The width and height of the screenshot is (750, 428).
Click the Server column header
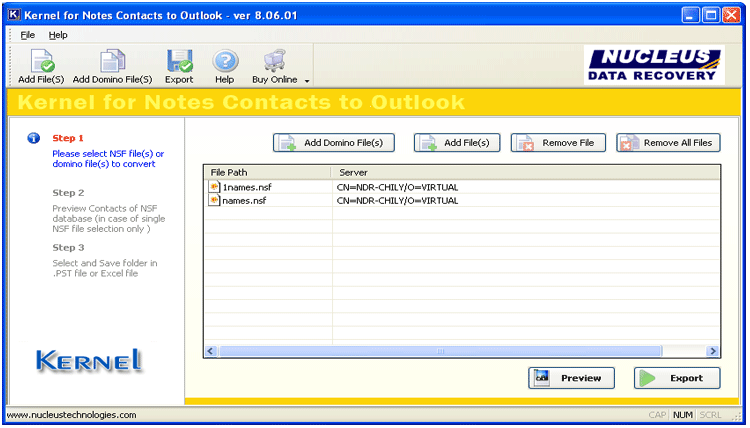[x=525, y=173]
